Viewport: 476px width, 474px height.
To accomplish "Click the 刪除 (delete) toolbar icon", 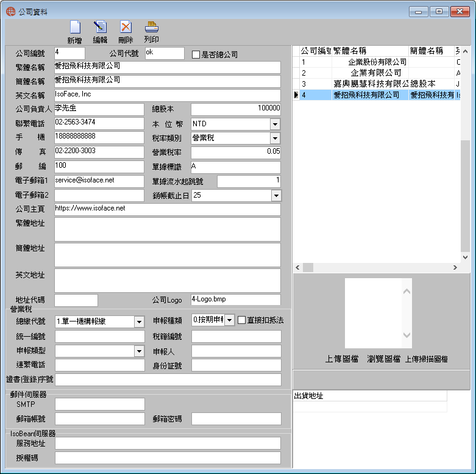I will point(126,32).
